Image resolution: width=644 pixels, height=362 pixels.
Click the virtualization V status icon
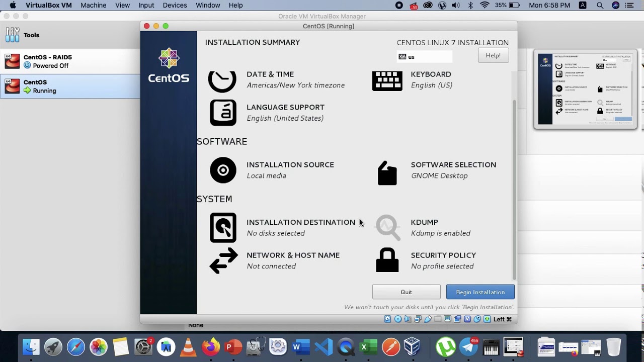coord(467,319)
